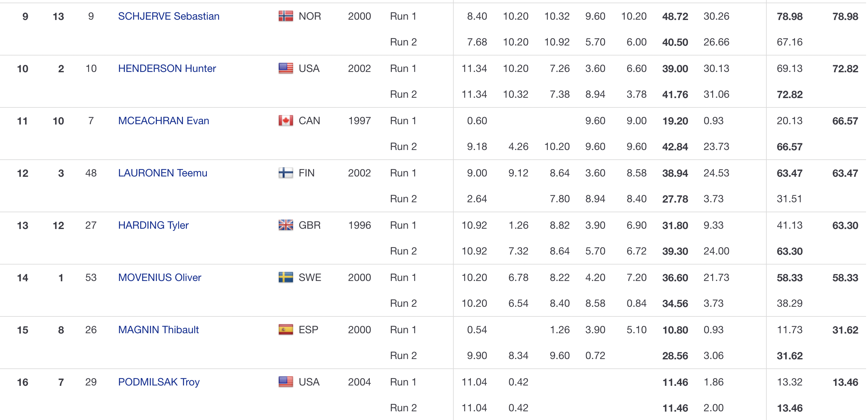
Task: Click the Great Britain flag icon
Action: click(285, 225)
